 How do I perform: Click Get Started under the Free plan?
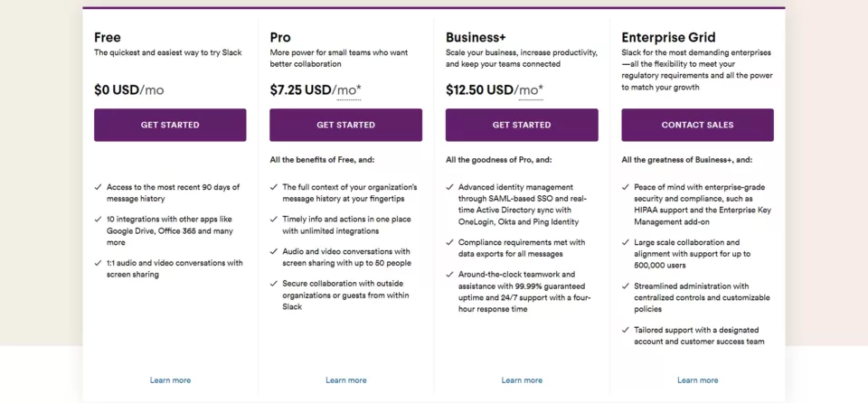(x=170, y=125)
